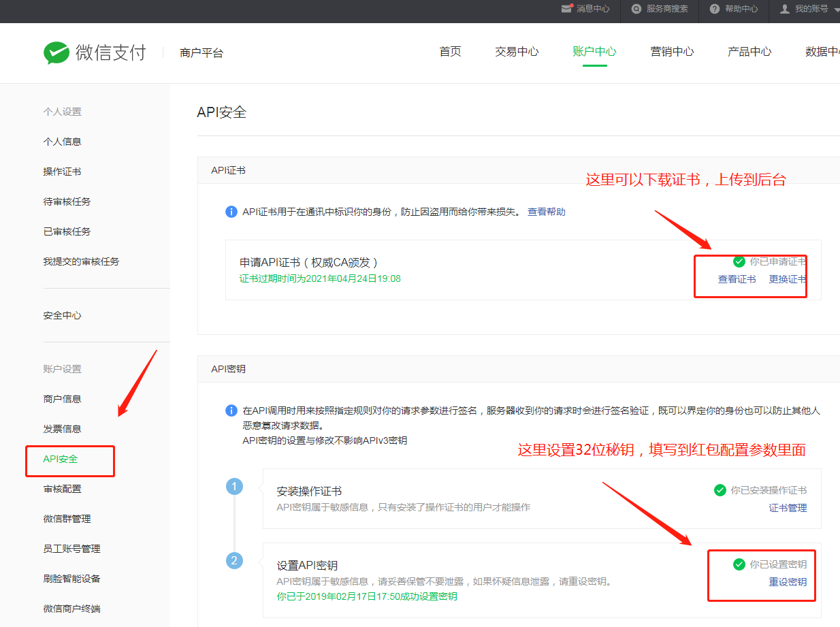This screenshot has height=627, width=840.
Task: Expand the 我的账号 dropdown arrow
Action: (837, 10)
